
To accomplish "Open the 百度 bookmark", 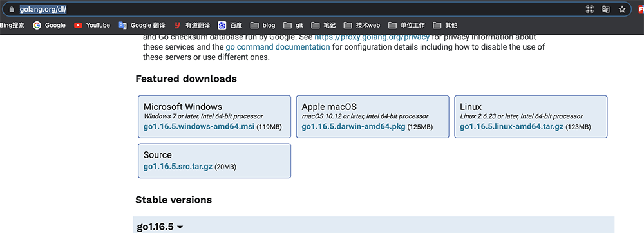I will (230, 26).
